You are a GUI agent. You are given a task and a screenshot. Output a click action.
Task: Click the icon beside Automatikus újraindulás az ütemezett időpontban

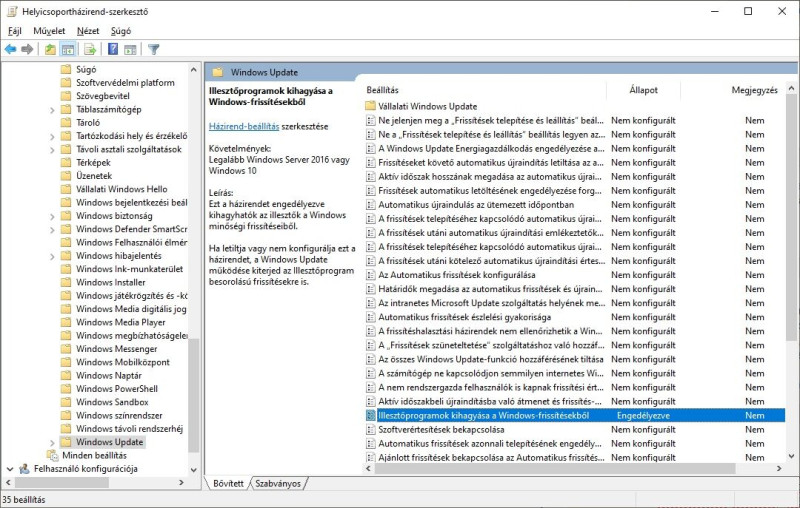370,205
